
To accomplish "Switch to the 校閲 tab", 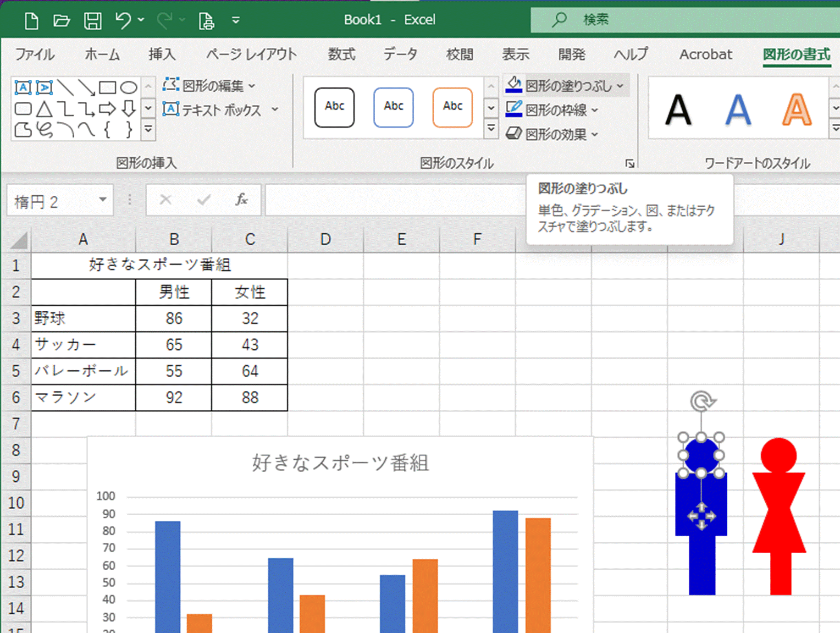I will tap(459, 55).
